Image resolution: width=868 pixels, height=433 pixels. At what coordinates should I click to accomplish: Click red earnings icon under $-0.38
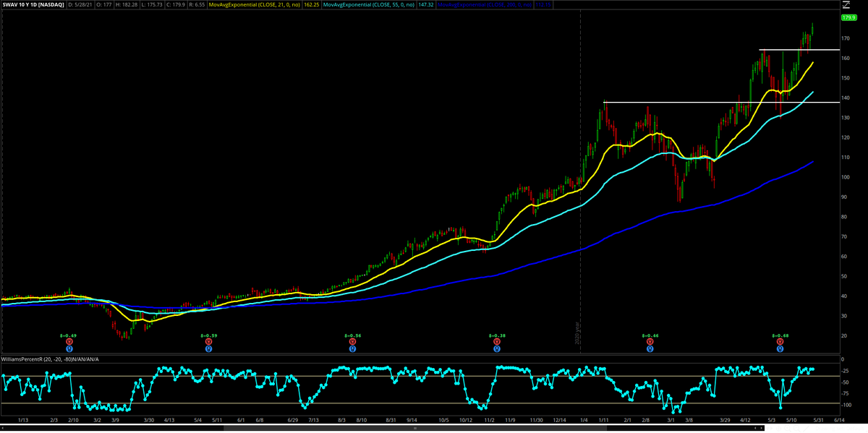point(497,342)
